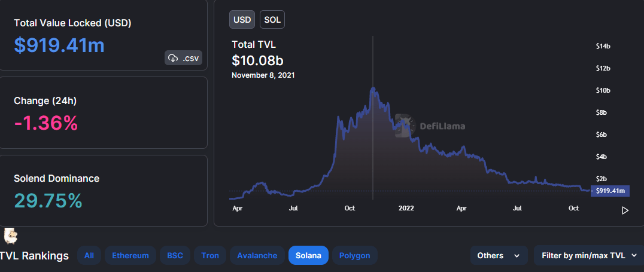Switch chart denomination to USD
This screenshot has width=644, height=272.
point(242,20)
